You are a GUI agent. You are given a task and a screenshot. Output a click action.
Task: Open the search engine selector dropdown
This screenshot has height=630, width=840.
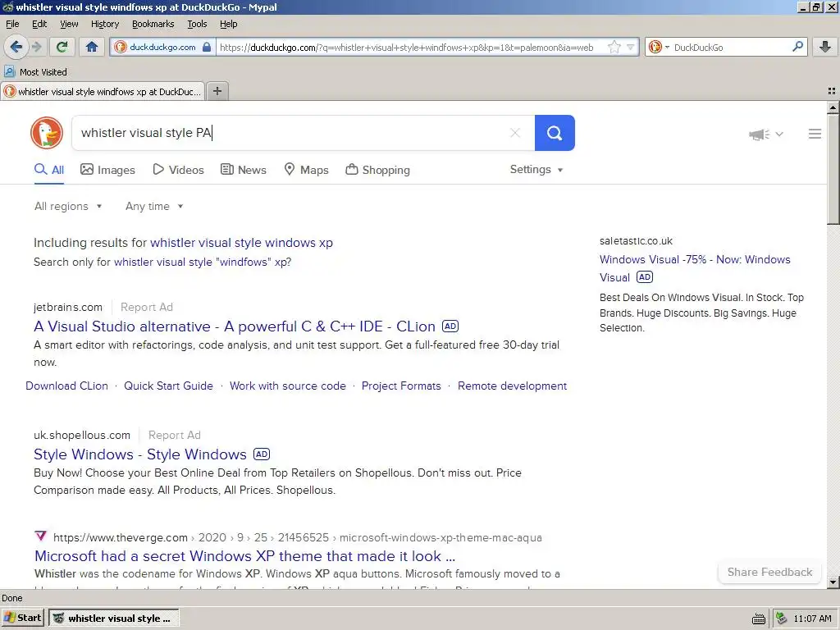pyautogui.click(x=659, y=47)
